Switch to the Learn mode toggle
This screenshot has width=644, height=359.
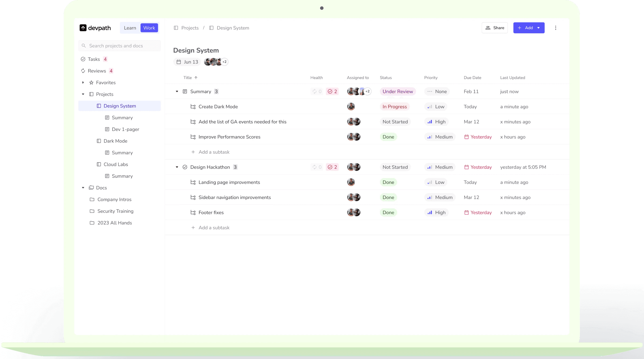pyautogui.click(x=130, y=28)
